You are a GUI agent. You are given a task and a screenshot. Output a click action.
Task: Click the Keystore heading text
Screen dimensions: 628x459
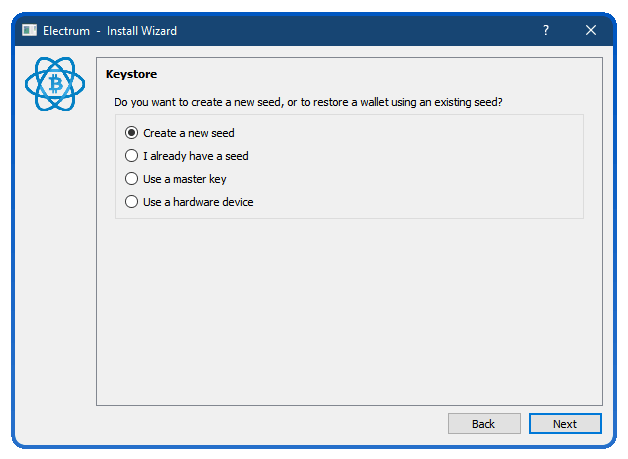point(131,74)
